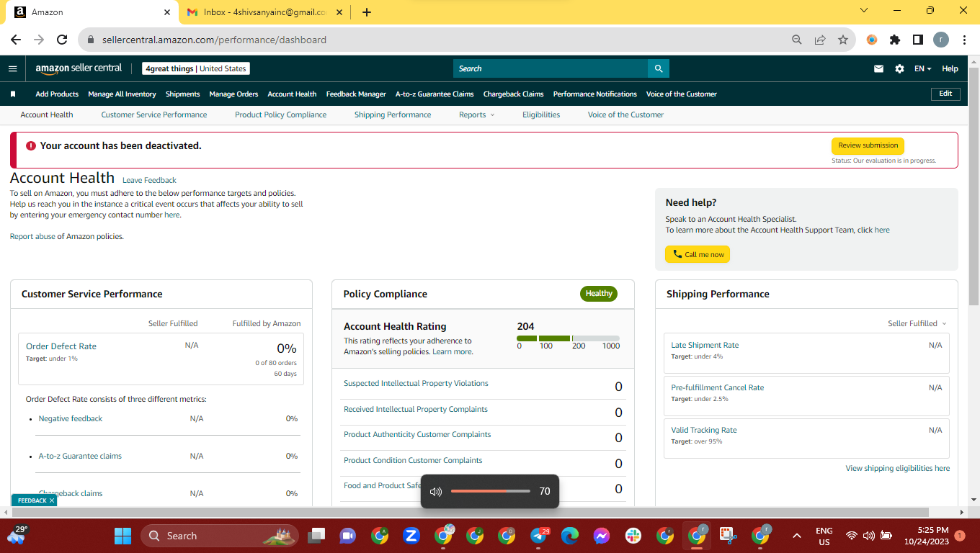Screen dimensions: 980x553
Task: Go to Manage All Inventory
Action: 122,94
